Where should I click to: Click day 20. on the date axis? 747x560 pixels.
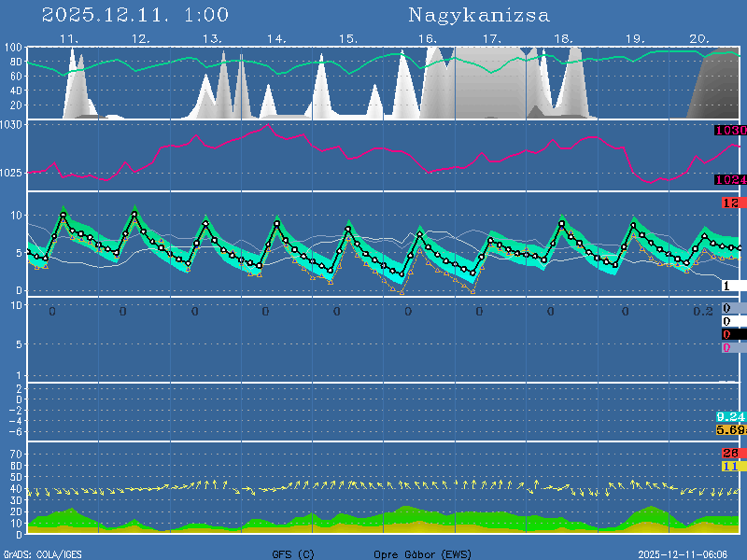698,39
